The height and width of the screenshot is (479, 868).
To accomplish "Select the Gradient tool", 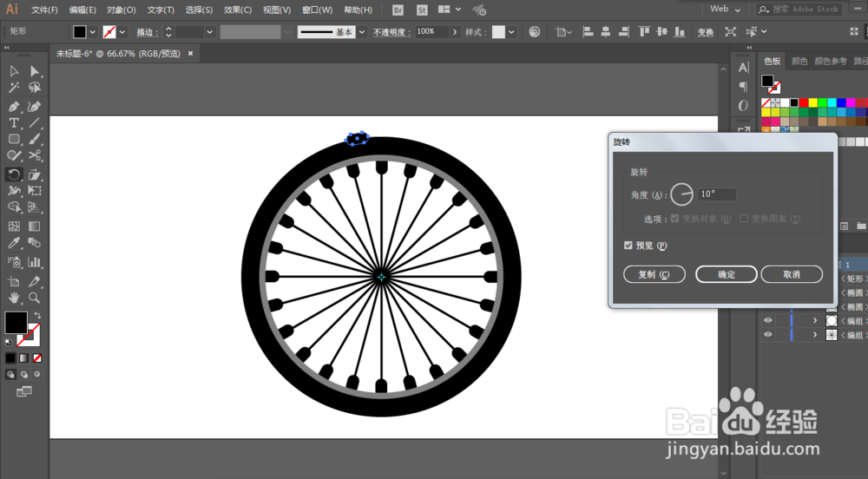I will 35,226.
